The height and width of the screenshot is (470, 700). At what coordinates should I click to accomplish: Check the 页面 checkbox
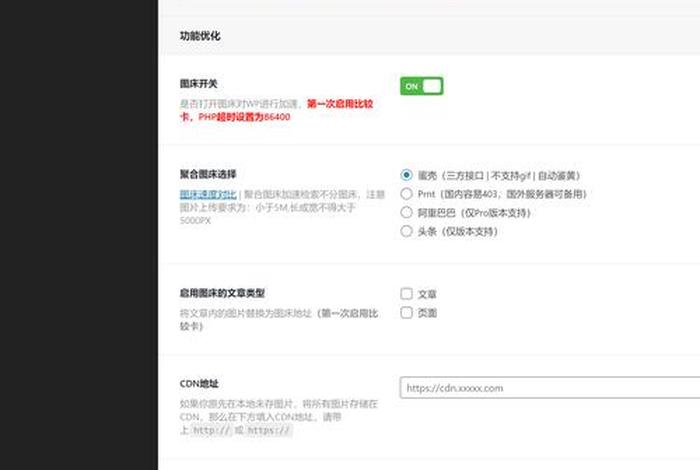pyautogui.click(x=406, y=312)
